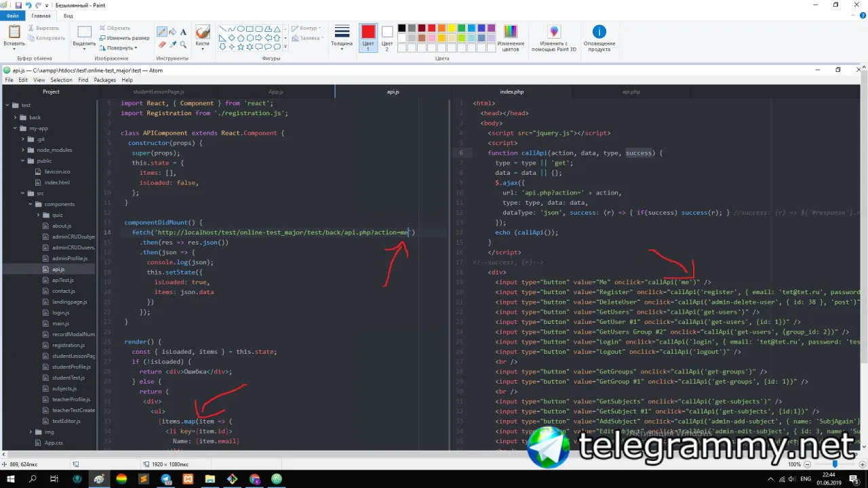This screenshot has height=488, width=868.
Task: Undo the last action in Paint
Action: click(x=28, y=5)
